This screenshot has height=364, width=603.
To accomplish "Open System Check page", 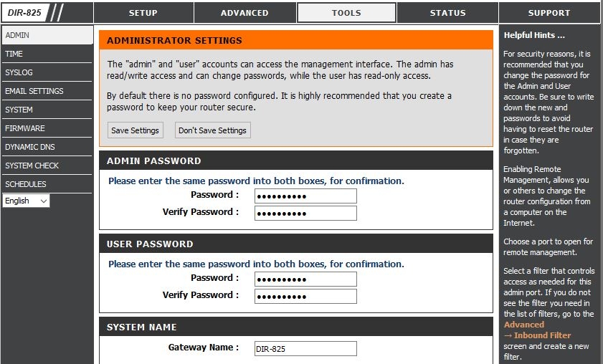I will [32, 166].
